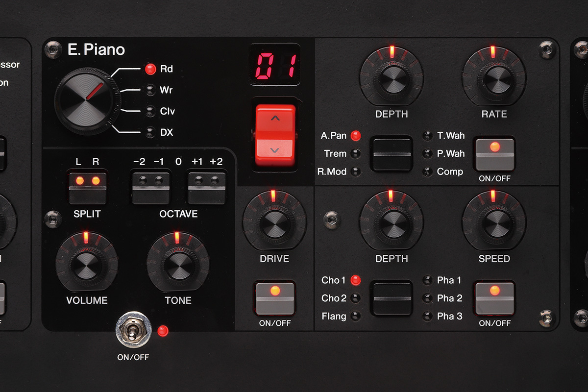Click the SPLIT label
This screenshot has width=588, height=392.
(88, 214)
